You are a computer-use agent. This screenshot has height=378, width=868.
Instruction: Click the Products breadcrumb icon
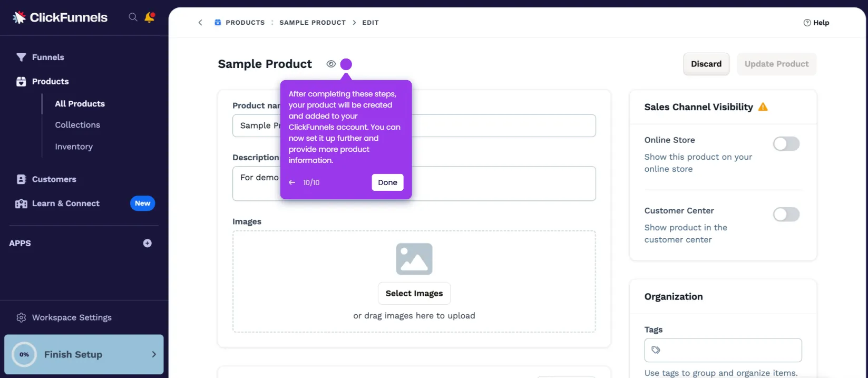pos(218,23)
